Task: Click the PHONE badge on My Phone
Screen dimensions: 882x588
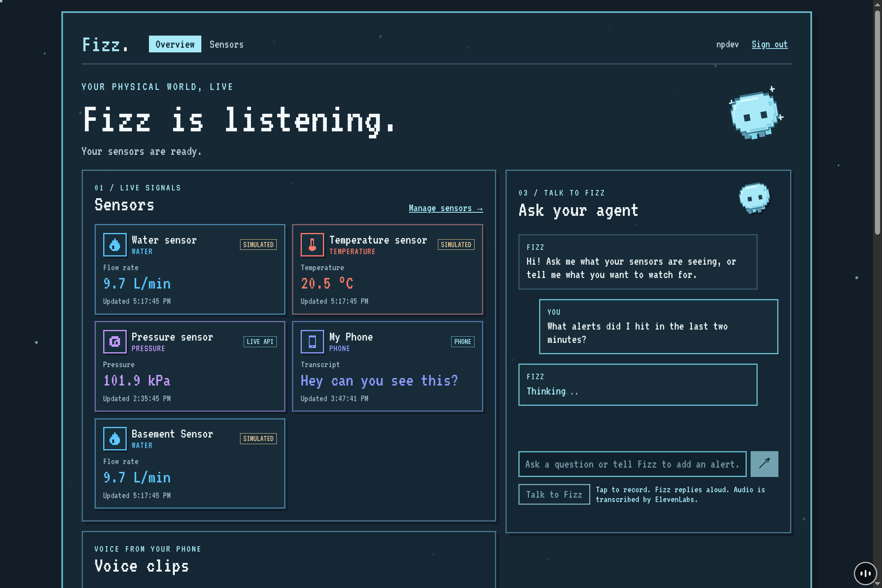Action: pyautogui.click(x=463, y=342)
